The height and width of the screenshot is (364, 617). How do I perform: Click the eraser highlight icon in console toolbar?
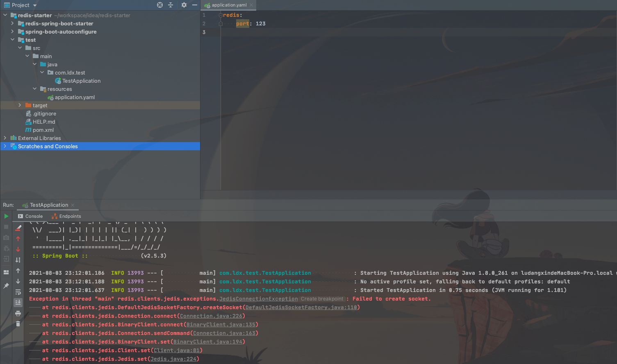pyautogui.click(x=18, y=228)
